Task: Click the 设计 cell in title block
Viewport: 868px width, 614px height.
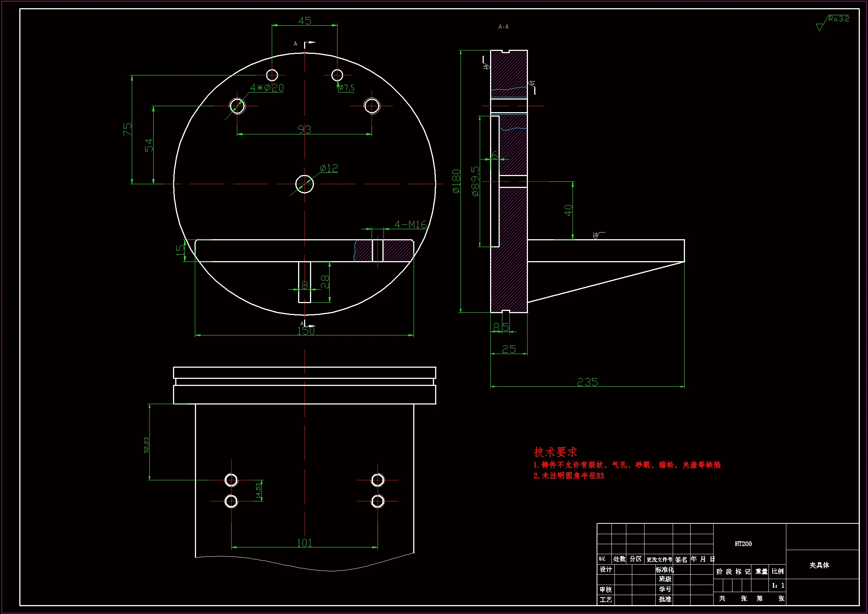Action: [x=606, y=569]
